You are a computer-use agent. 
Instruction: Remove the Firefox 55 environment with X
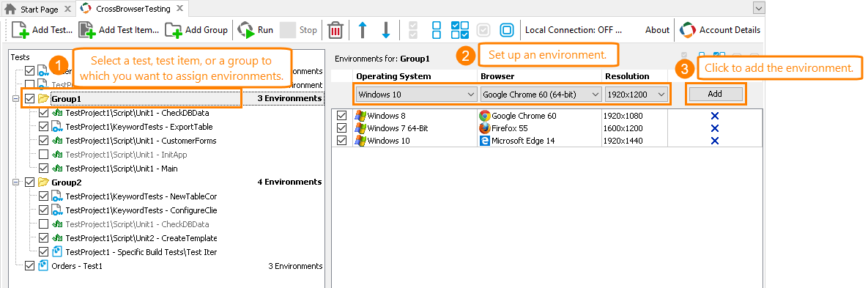(x=715, y=128)
